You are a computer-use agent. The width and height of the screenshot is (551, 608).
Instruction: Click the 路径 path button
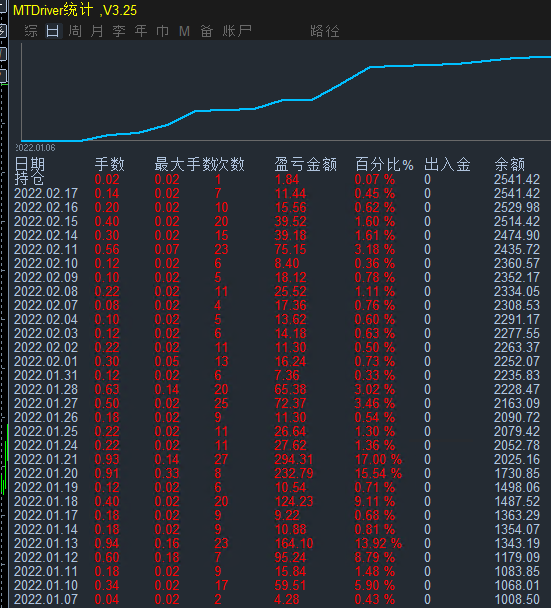pos(325,31)
